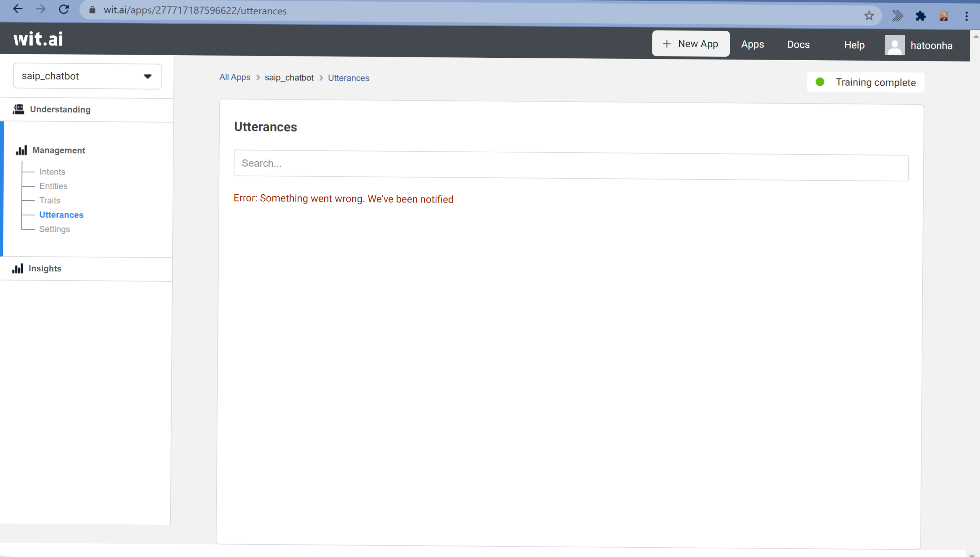Open Traits in the sidebar
980x557 pixels.
point(50,200)
